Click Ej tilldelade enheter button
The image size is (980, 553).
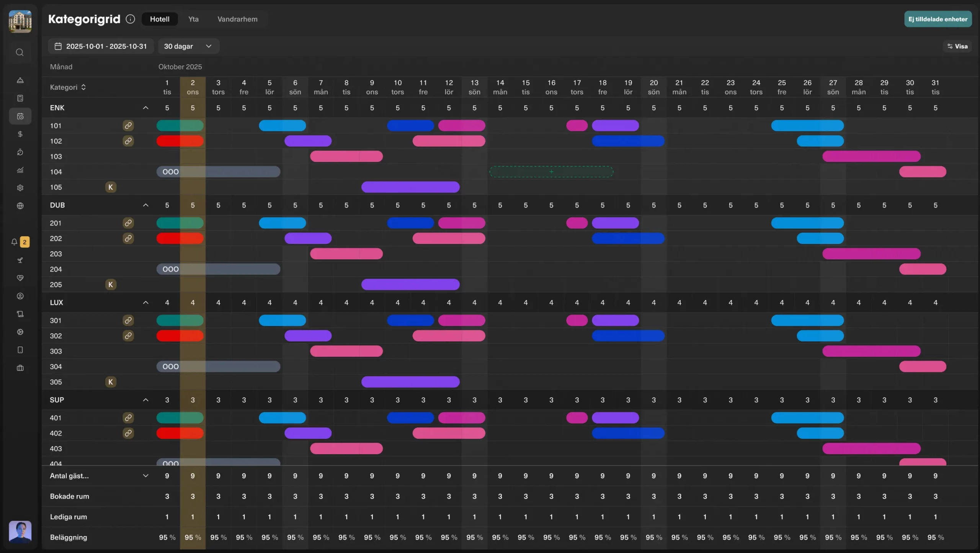tap(938, 19)
